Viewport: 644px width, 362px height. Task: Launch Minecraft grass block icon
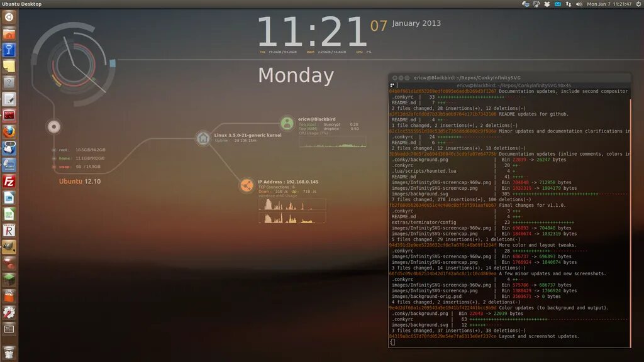coord(9,280)
